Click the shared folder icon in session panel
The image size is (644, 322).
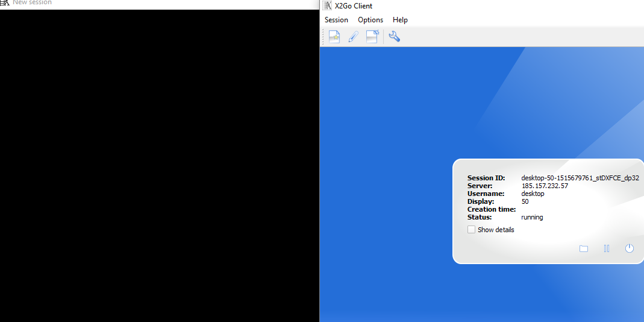point(584,248)
